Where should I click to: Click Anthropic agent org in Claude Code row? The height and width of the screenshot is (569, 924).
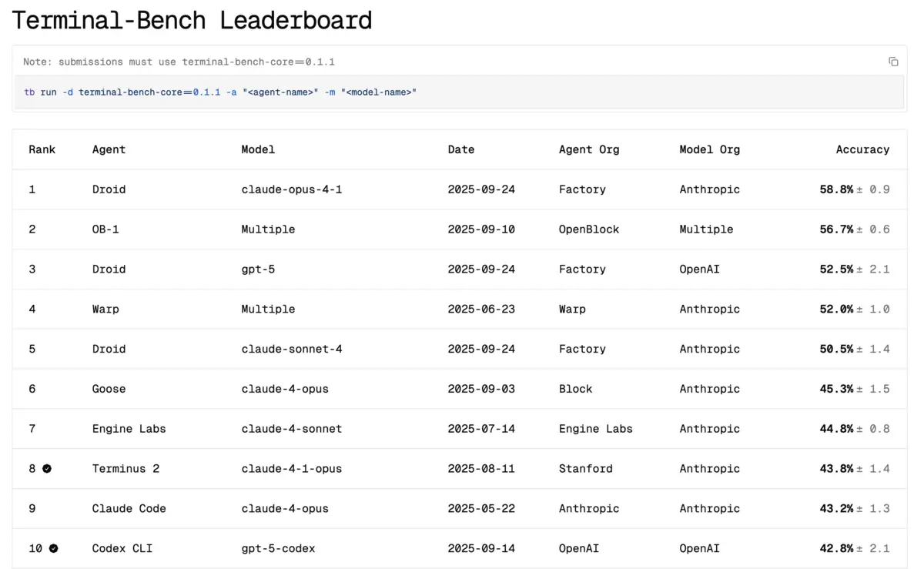pyautogui.click(x=589, y=508)
